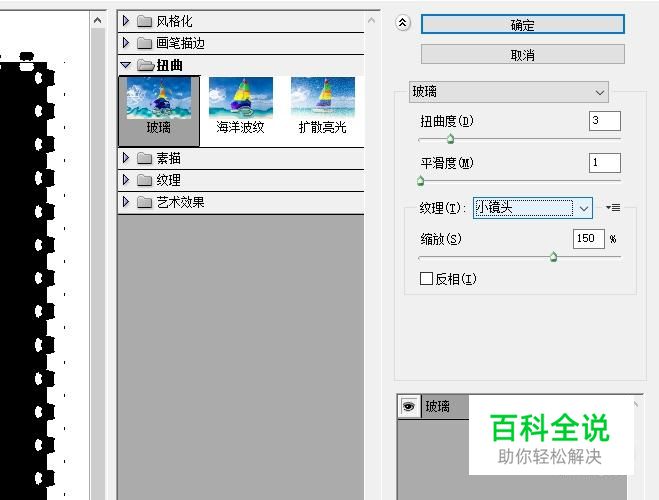Click the 海洋波纹 thumbnail caption

pyautogui.click(x=240, y=127)
